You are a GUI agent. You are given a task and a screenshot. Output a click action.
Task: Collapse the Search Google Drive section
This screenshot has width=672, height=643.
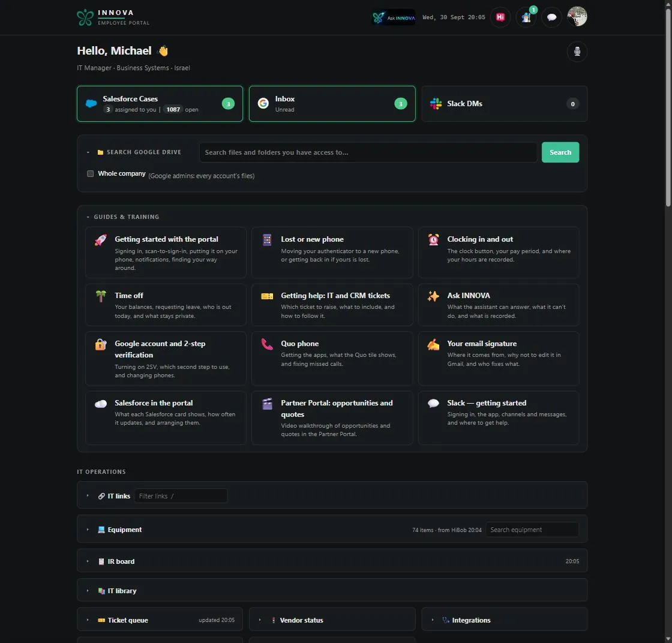(x=88, y=152)
